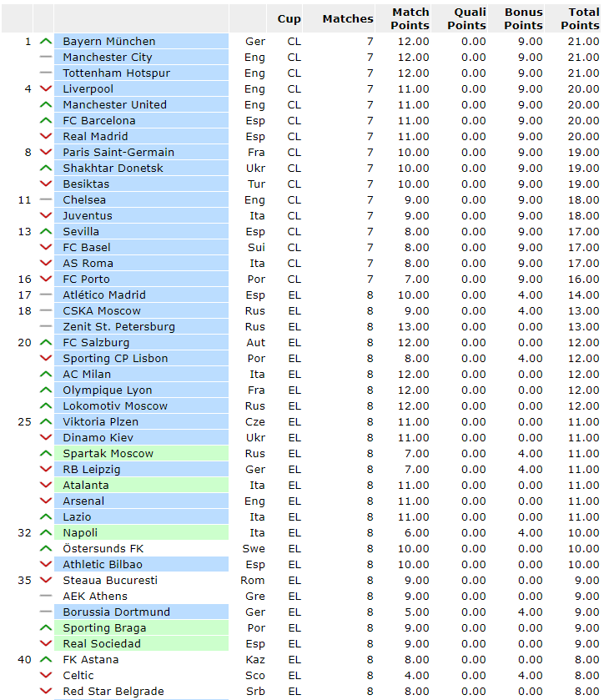Click the Bonus Points column header

pos(523,18)
